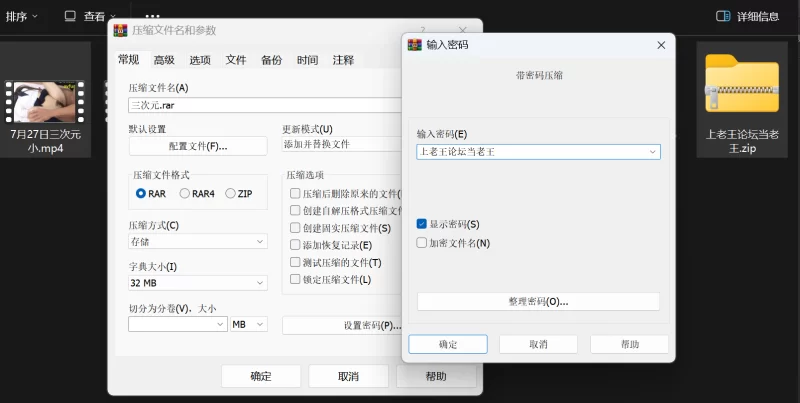The height and width of the screenshot is (403, 800).
Task: Click the 详细信息 details pane icon
Action: [723, 16]
